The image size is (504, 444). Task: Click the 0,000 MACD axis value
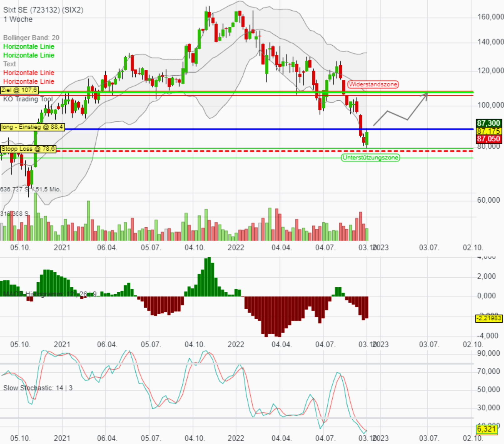(486, 296)
